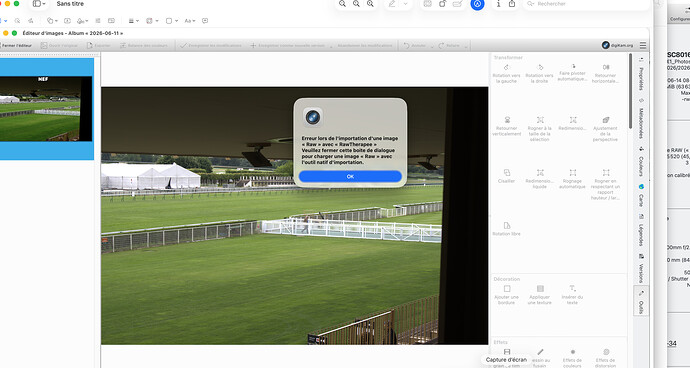Open the shapes dropdown in markup toolbar

coord(52,21)
